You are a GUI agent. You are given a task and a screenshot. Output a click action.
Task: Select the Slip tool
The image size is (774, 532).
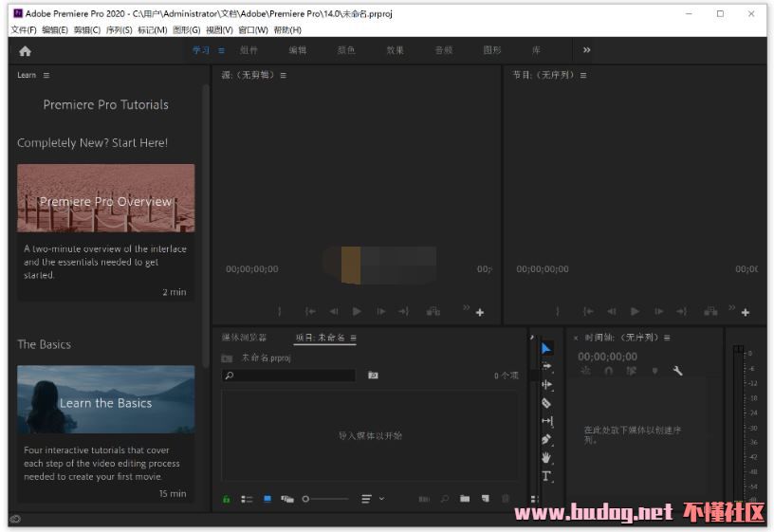coord(547,421)
